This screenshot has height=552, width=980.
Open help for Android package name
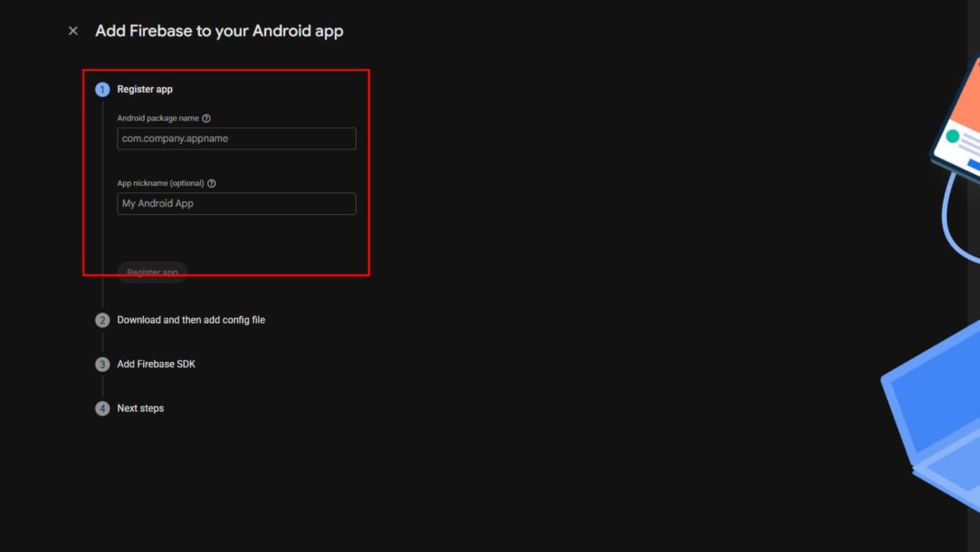pos(207,118)
